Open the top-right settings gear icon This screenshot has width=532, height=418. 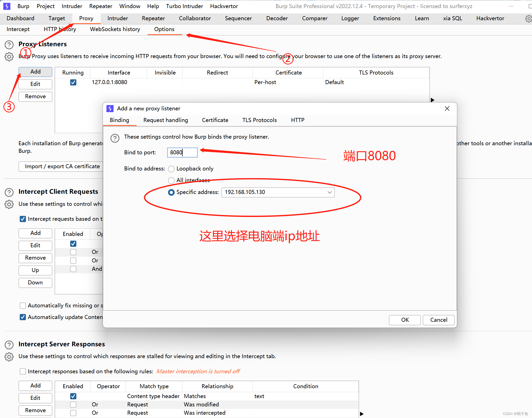[528, 19]
